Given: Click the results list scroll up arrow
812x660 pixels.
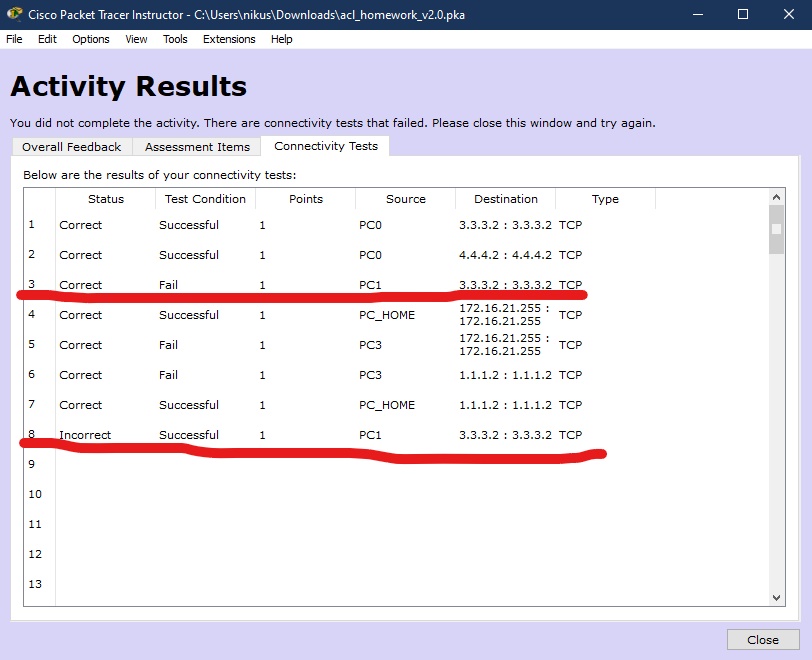Looking at the screenshot, I should pyautogui.click(x=776, y=197).
